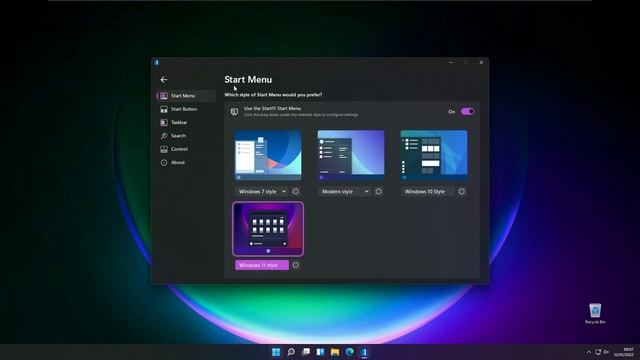Image resolution: width=640 pixels, height=360 pixels.
Task: Click the Start Button sidebar icon
Action: point(164,109)
